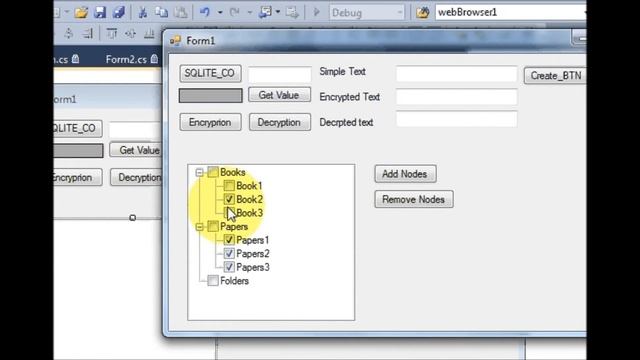This screenshot has width=640, height=360.
Task: Select the Folders tree label
Action: (234, 280)
